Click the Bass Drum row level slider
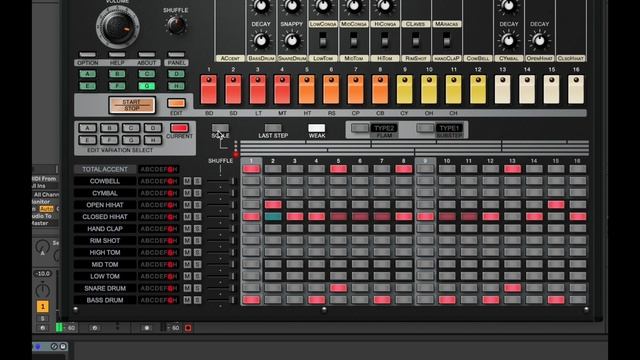This screenshot has height=360, width=640. pos(221,300)
